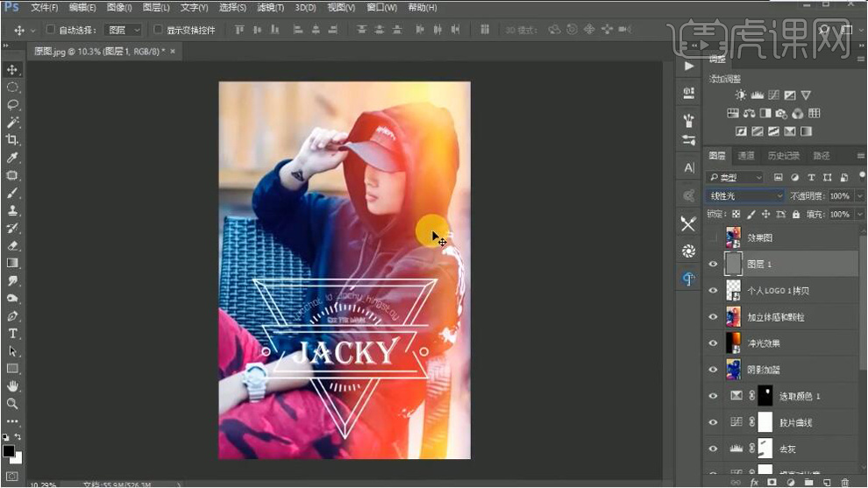
Task: Open the 窗口(W) menu
Action: (x=381, y=7)
